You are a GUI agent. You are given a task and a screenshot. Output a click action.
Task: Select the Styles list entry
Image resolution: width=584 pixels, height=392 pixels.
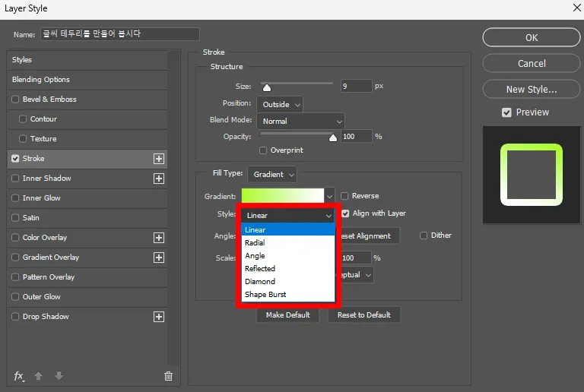point(87,60)
